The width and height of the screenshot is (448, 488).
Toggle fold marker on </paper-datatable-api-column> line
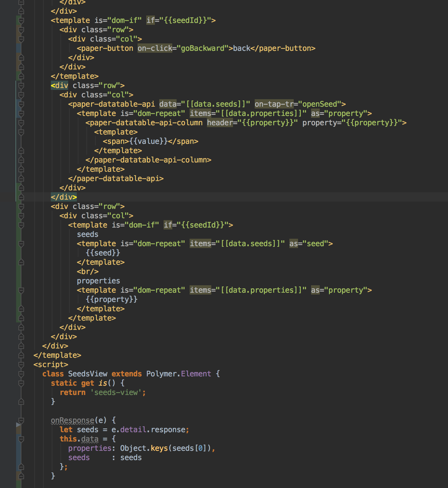click(x=21, y=160)
